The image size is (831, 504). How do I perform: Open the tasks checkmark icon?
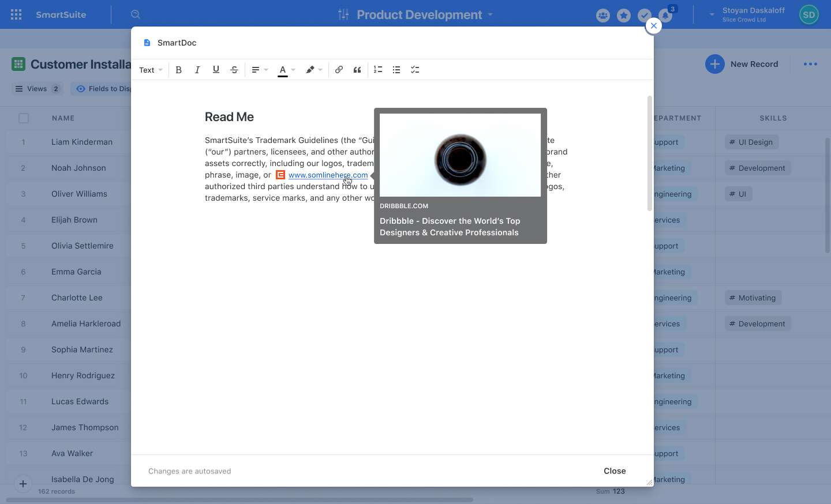pos(645,16)
